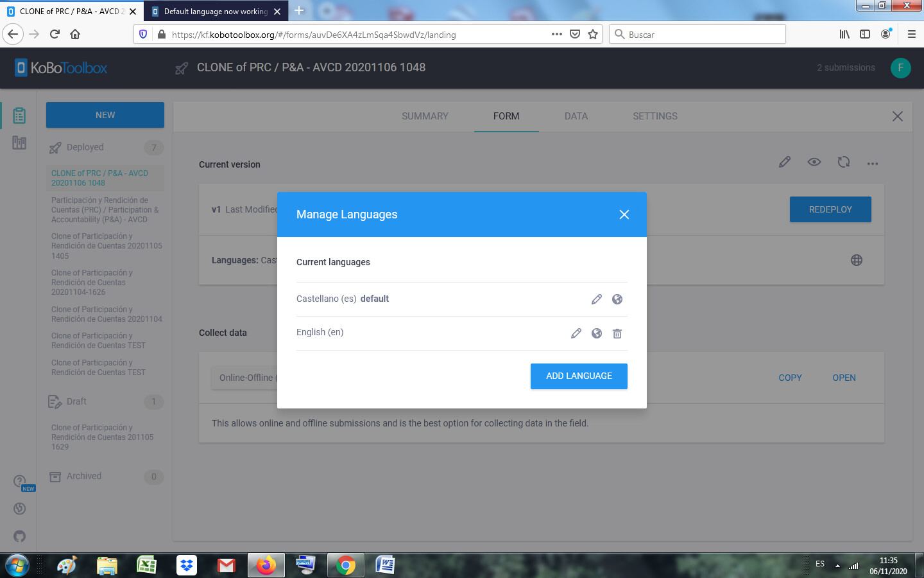Go to the SETTINGS tab
This screenshot has width=924, height=578.
coord(654,116)
